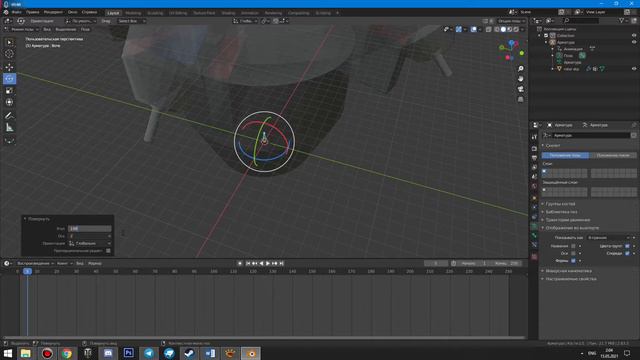Toggle checkbox in Повернуть operator panel
The height and width of the screenshot is (360, 640).
pos(108,251)
